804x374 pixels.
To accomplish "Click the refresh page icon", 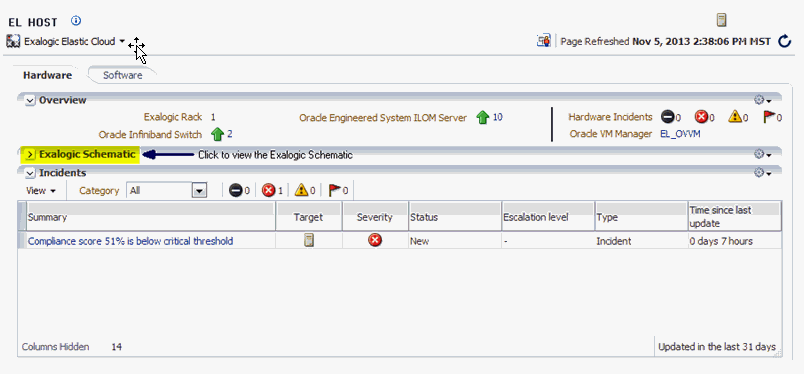I will 785,41.
